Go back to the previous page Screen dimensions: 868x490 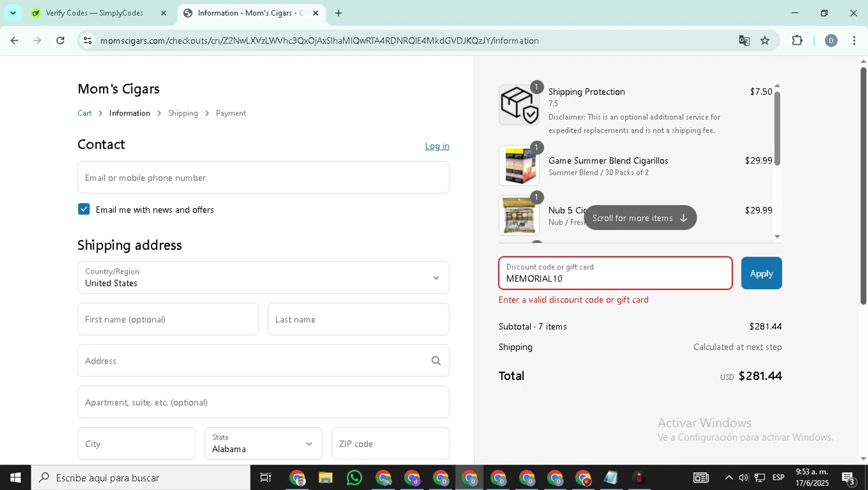pyautogui.click(x=14, y=40)
